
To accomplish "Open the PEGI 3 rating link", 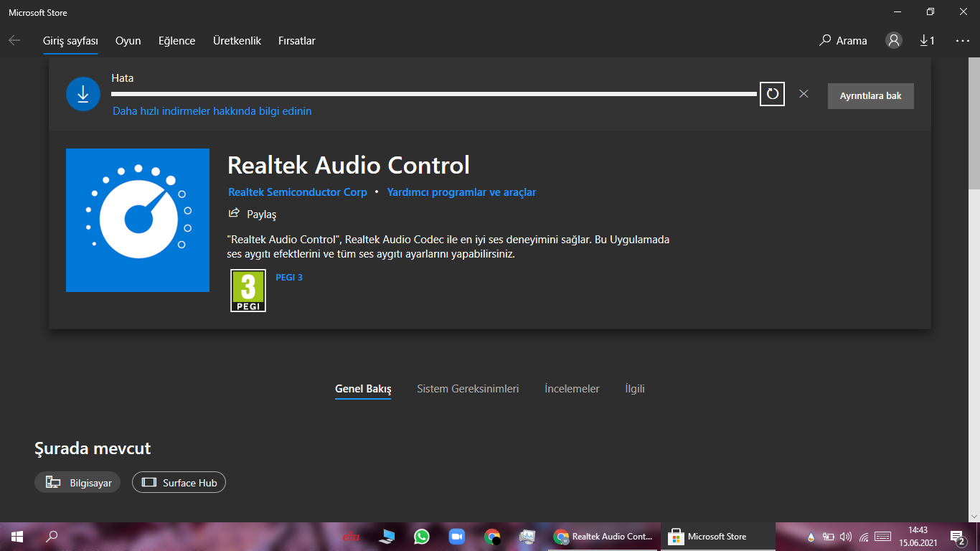I will click(289, 277).
